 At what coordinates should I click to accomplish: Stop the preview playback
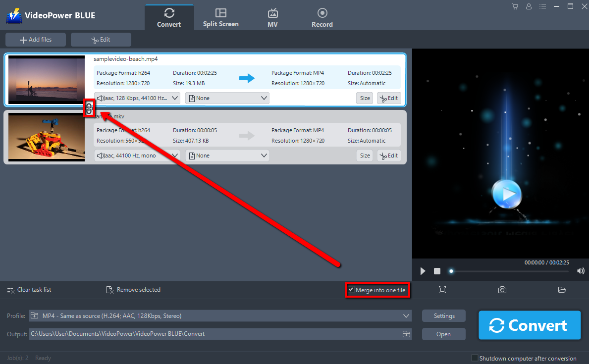tap(437, 271)
